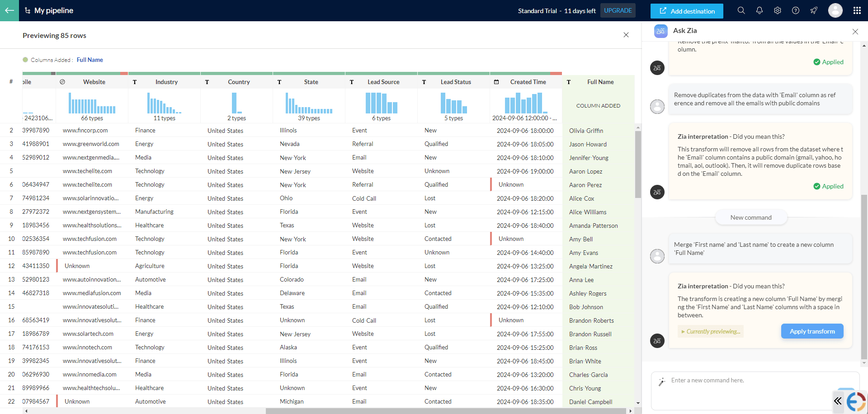
Task: Open the settings gear icon
Action: coord(777,10)
